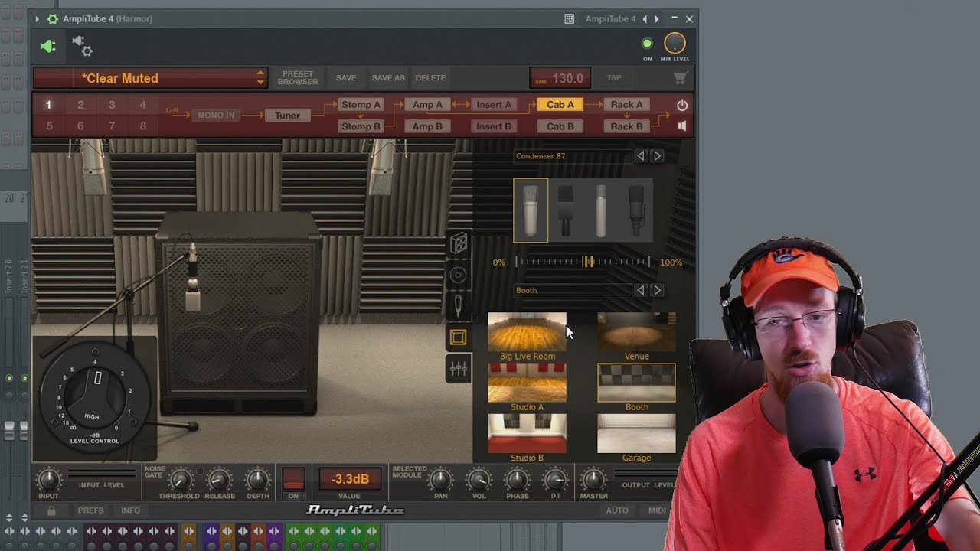Select signal chain preset 8
The image size is (980, 551).
[143, 126]
